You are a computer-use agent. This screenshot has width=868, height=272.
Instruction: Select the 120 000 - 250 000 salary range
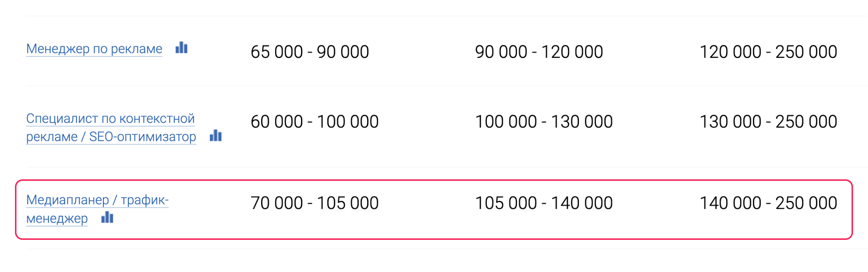pos(768,52)
